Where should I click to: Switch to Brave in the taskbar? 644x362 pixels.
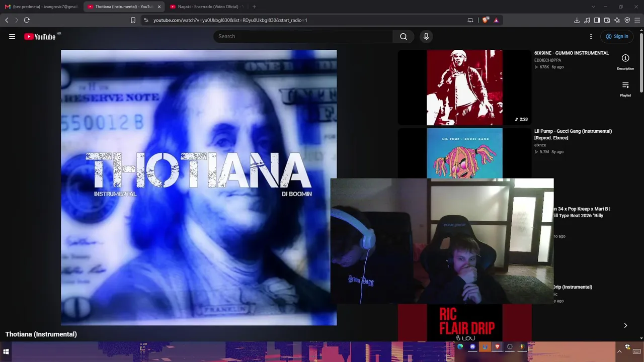pos(498,346)
